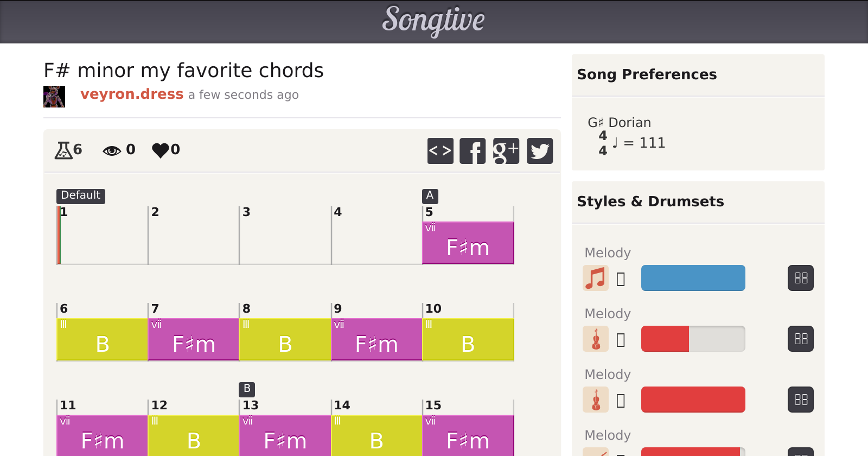Click the heart like icon
Screen dimensions: 868x456
pyautogui.click(x=161, y=150)
